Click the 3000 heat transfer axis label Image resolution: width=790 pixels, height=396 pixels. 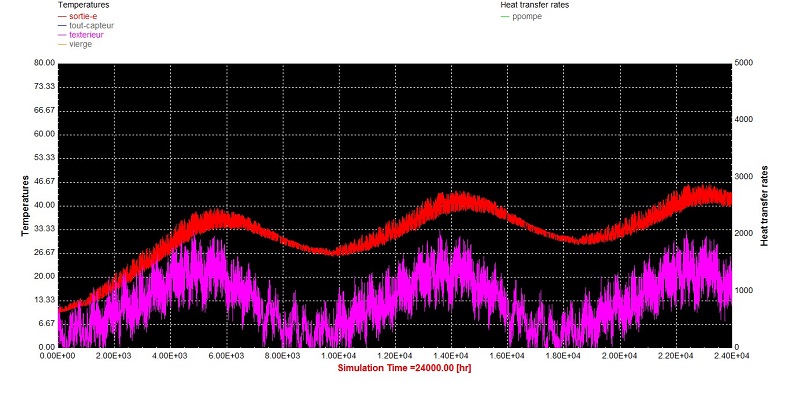click(744, 177)
